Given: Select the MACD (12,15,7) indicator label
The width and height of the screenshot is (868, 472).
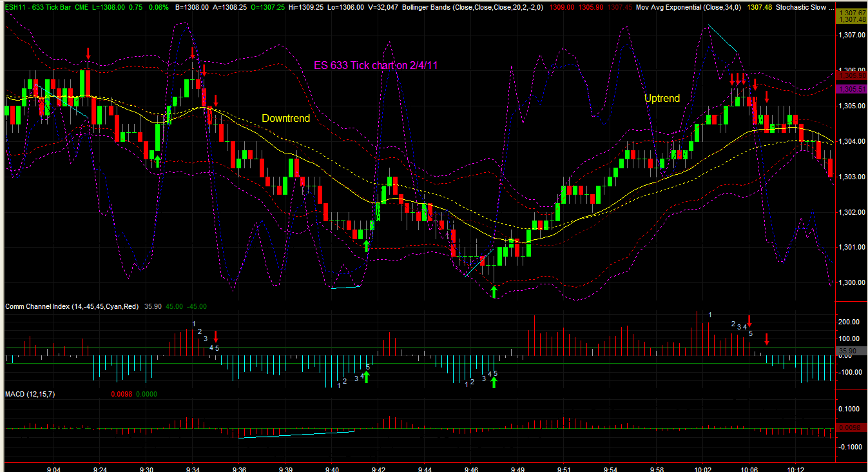Looking at the screenshot, I should (x=30, y=394).
